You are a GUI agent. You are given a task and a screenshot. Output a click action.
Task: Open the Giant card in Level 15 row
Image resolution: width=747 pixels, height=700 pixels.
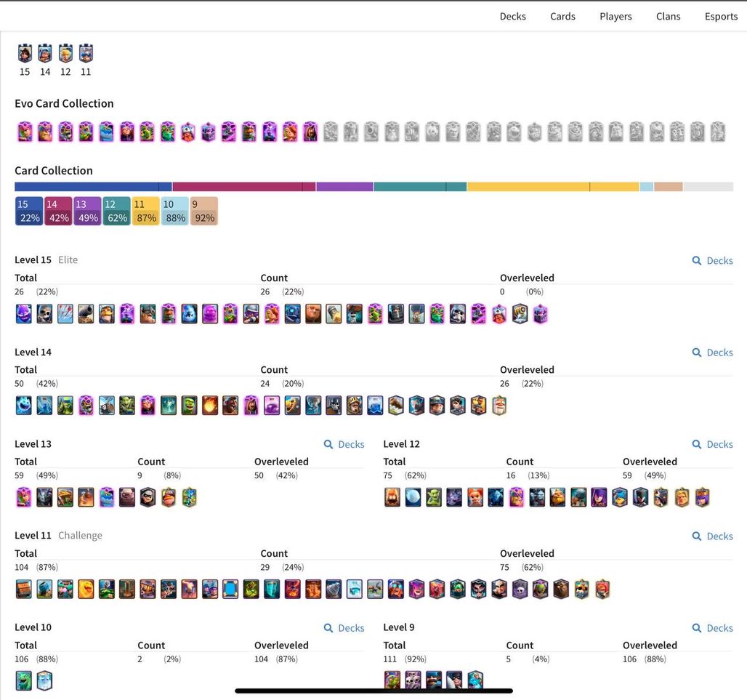[313, 314]
